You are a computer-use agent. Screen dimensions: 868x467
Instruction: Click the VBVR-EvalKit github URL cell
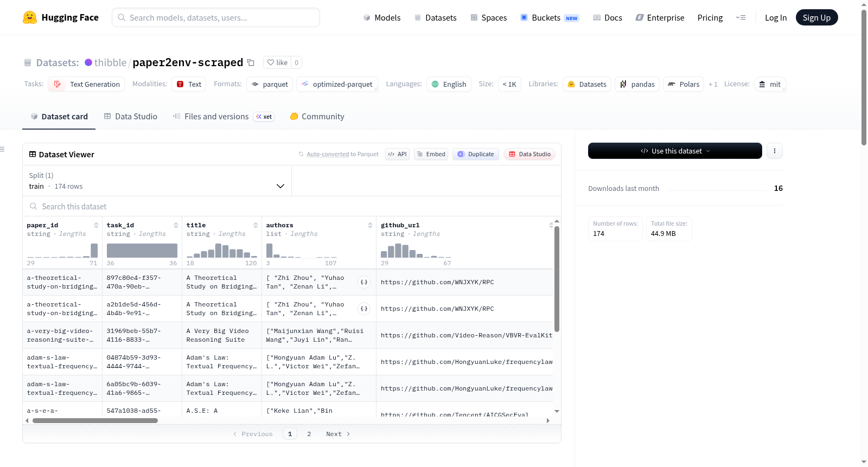465,335
